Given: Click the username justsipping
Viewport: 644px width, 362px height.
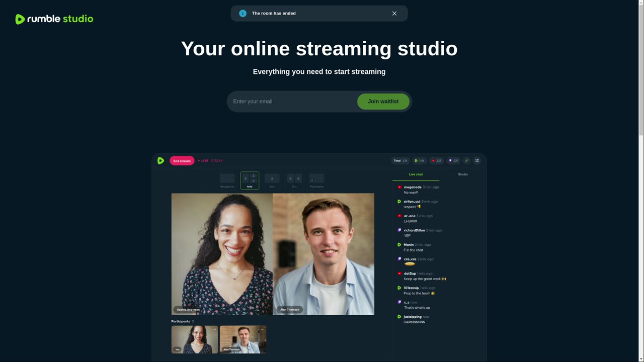Looking at the screenshot, I should coord(413,317).
